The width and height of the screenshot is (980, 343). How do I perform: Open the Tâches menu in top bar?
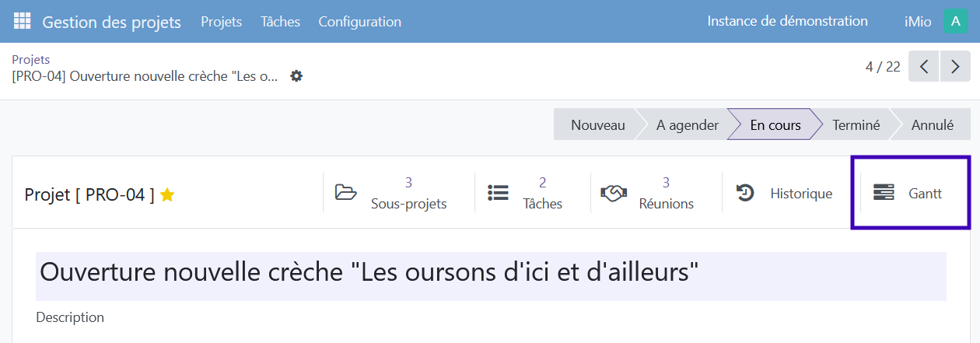[x=280, y=22]
